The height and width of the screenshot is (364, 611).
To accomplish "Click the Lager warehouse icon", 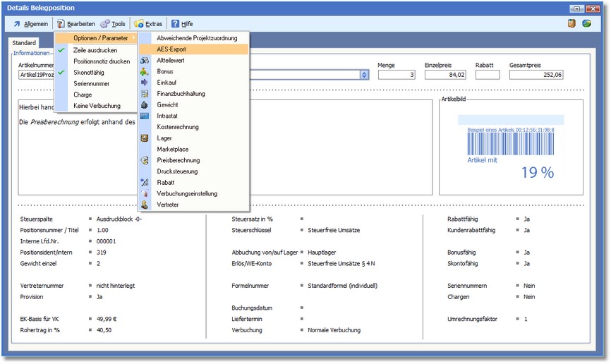I will [145, 138].
